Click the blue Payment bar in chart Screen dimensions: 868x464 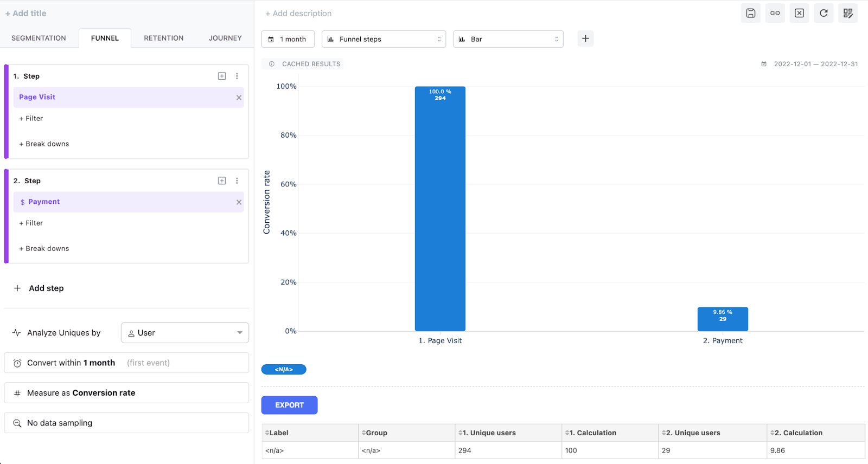pyautogui.click(x=723, y=319)
